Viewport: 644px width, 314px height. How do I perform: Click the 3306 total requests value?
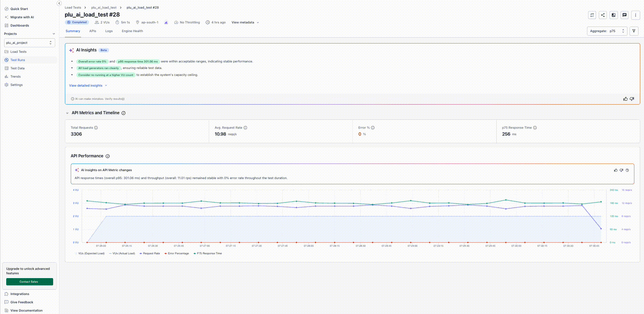tap(76, 134)
